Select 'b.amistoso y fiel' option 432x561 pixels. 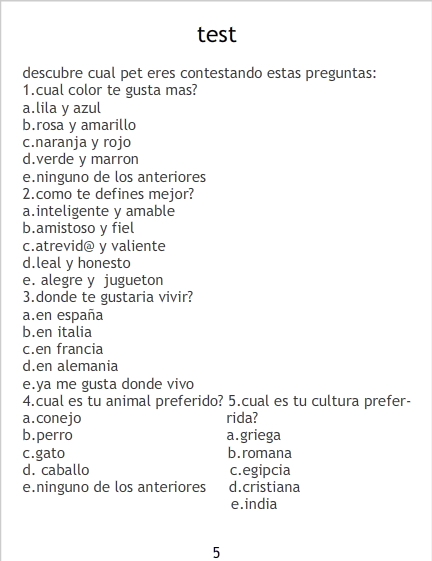[78, 228]
